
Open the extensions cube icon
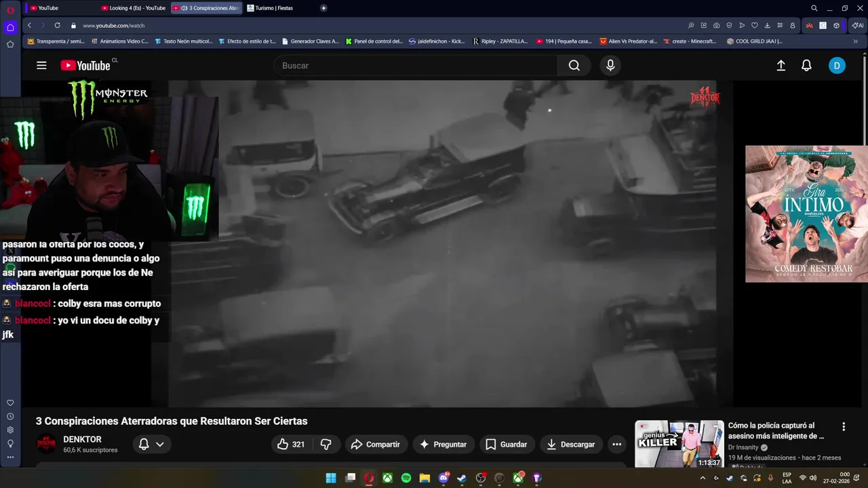pos(836,25)
